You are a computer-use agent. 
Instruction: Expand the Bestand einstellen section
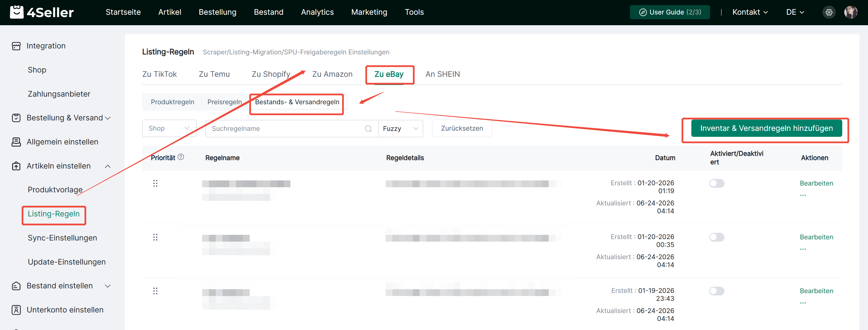(108, 286)
